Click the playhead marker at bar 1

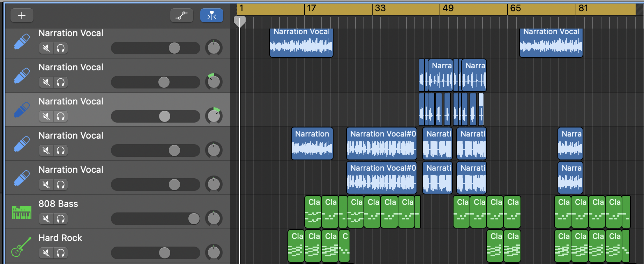(239, 22)
